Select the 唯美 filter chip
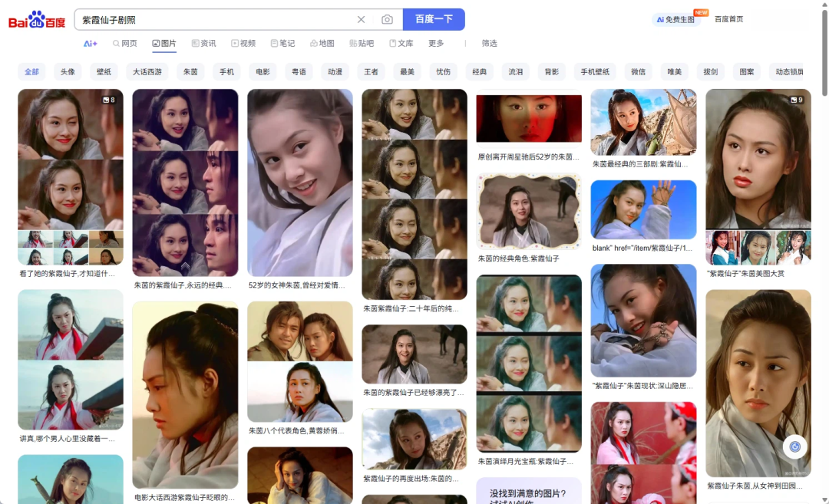The image size is (829, 504). pyautogui.click(x=674, y=72)
